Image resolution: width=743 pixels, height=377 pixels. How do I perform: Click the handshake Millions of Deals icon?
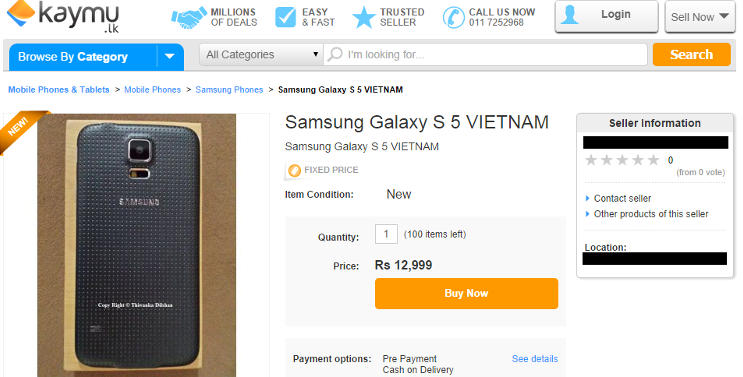[x=189, y=18]
